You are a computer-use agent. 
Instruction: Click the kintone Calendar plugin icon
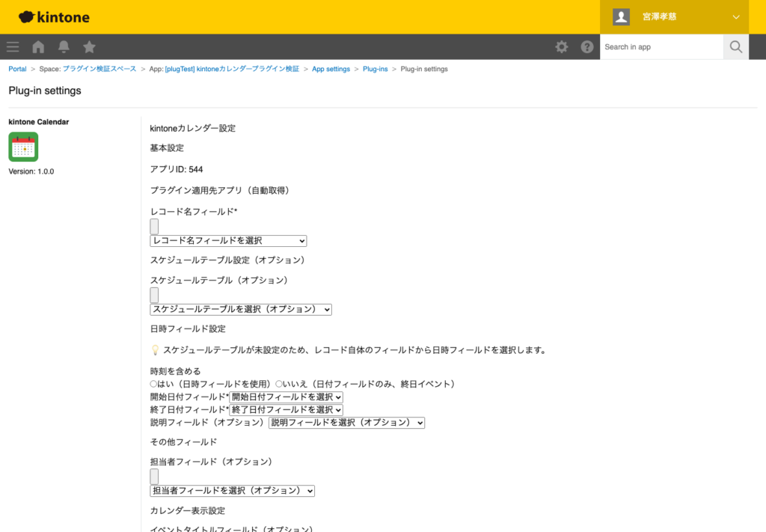click(23, 147)
